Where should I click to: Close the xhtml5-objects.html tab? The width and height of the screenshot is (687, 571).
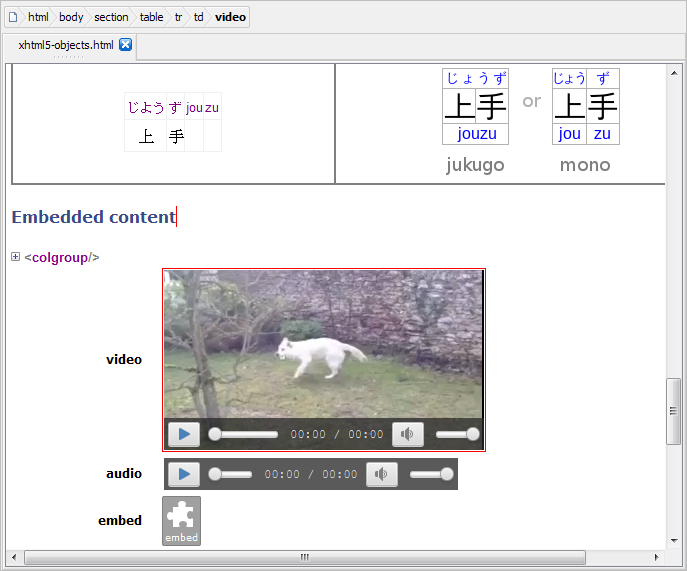click(126, 45)
